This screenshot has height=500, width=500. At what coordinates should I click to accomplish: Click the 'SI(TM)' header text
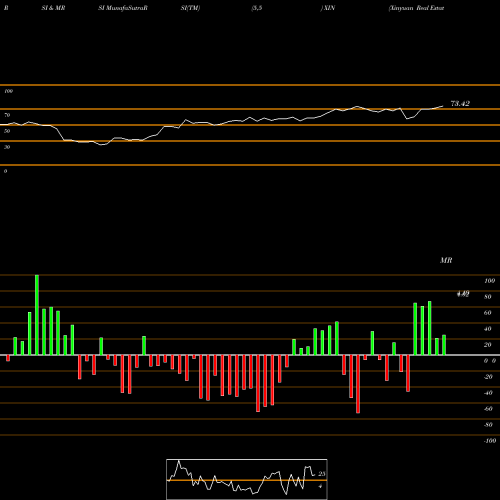point(190,8)
